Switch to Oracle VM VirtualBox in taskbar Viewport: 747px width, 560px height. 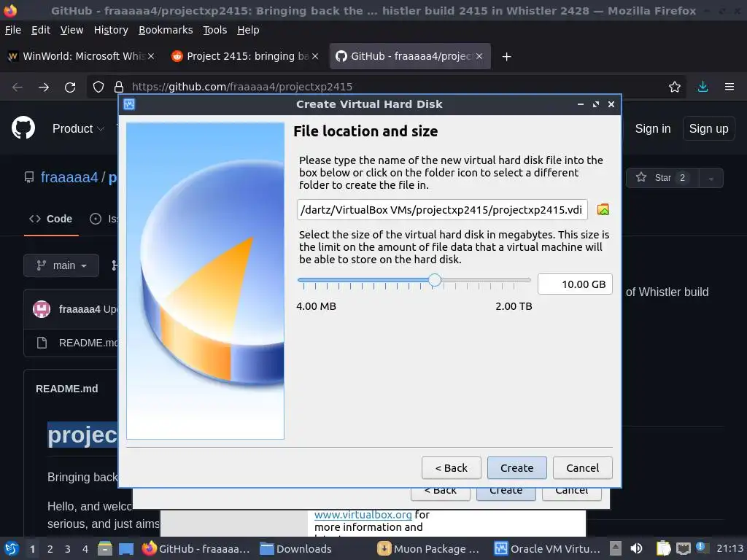(x=547, y=548)
